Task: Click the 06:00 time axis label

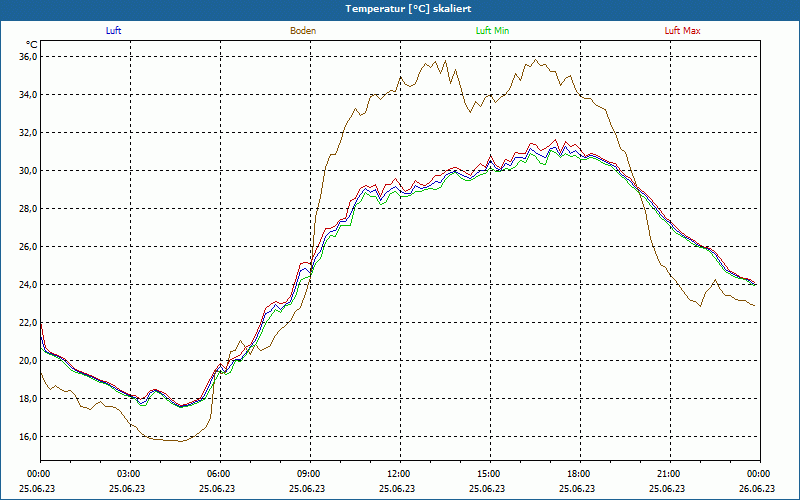Action: tap(220, 474)
